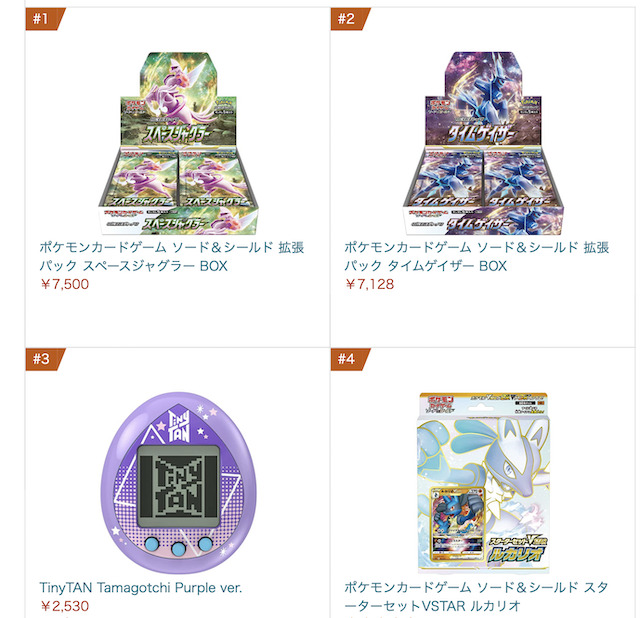View the ルカリオ starter set product image

(483, 483)
